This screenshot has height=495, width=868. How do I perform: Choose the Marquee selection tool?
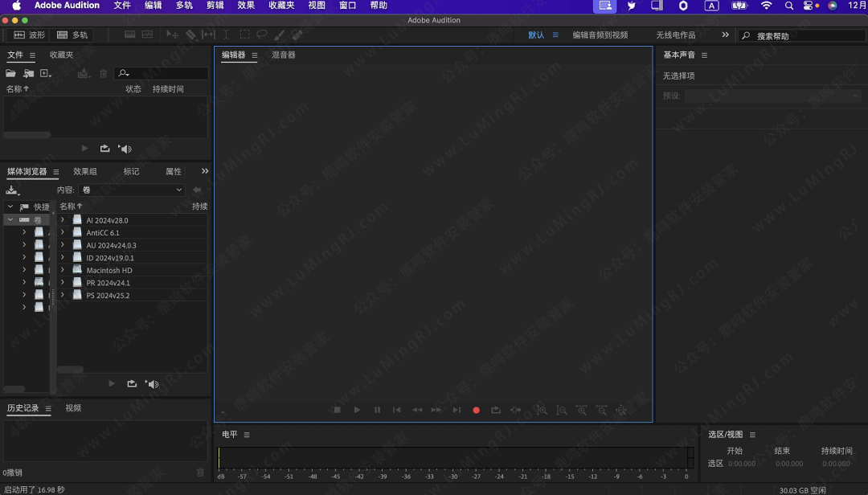coord(244,35)
